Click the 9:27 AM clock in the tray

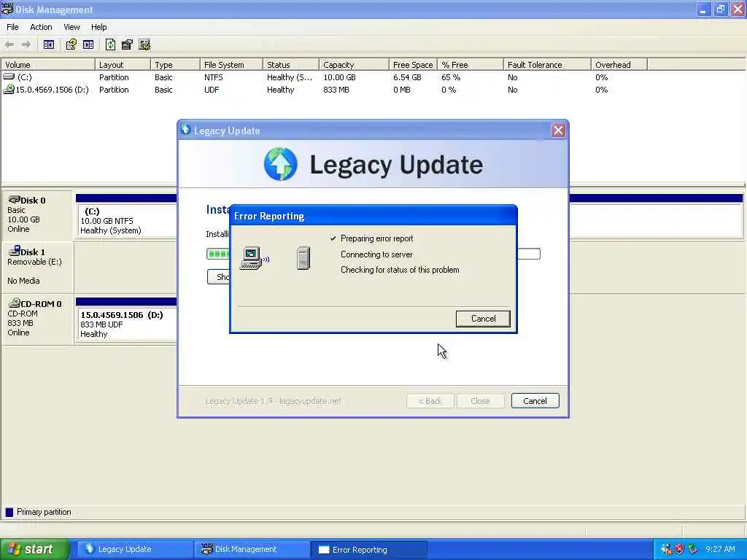point(720,549)
